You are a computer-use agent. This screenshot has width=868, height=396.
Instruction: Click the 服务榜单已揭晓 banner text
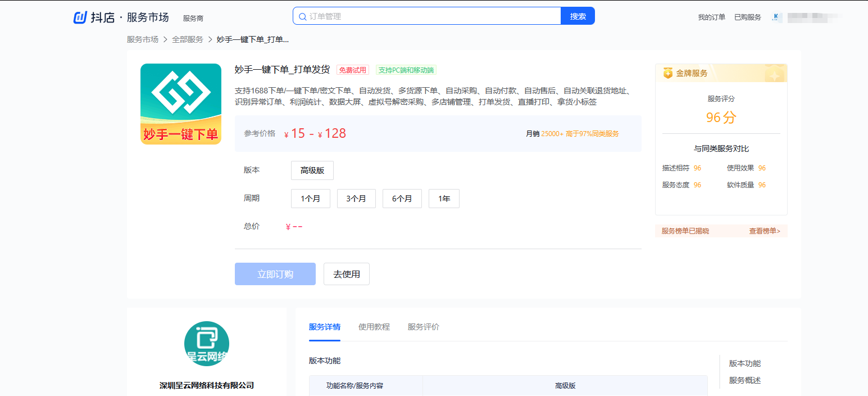pos(685,231)
